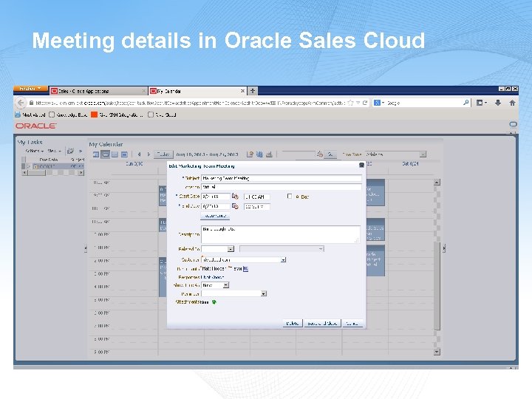
Task: Expand the task row in My Tasks
Action: [29, 166]
